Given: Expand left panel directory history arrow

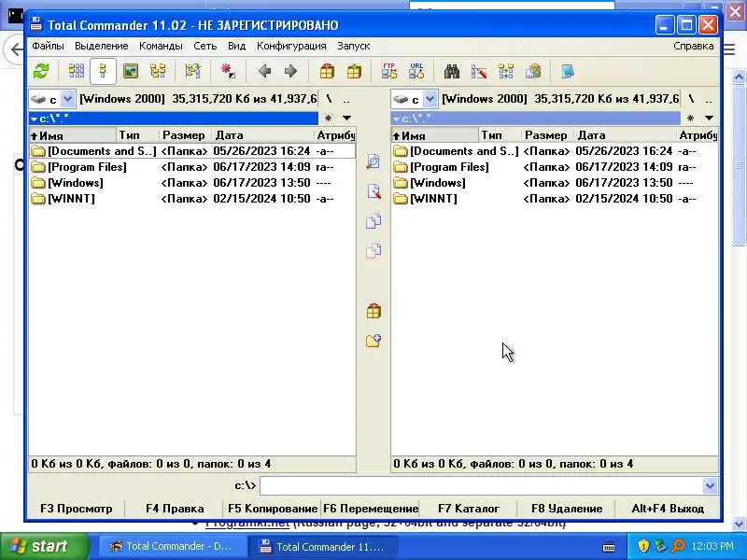Looking at the screenshot, I should (346, 119).
